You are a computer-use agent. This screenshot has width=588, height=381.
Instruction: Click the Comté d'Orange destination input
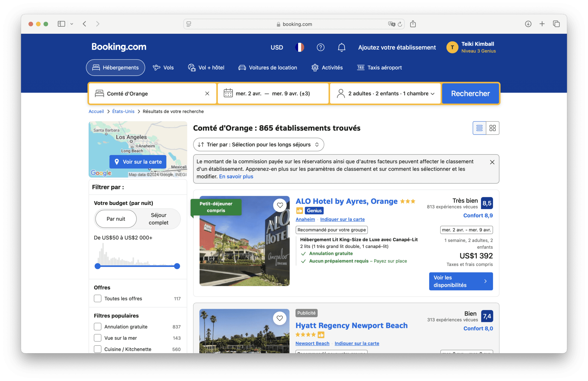point(152,94)
